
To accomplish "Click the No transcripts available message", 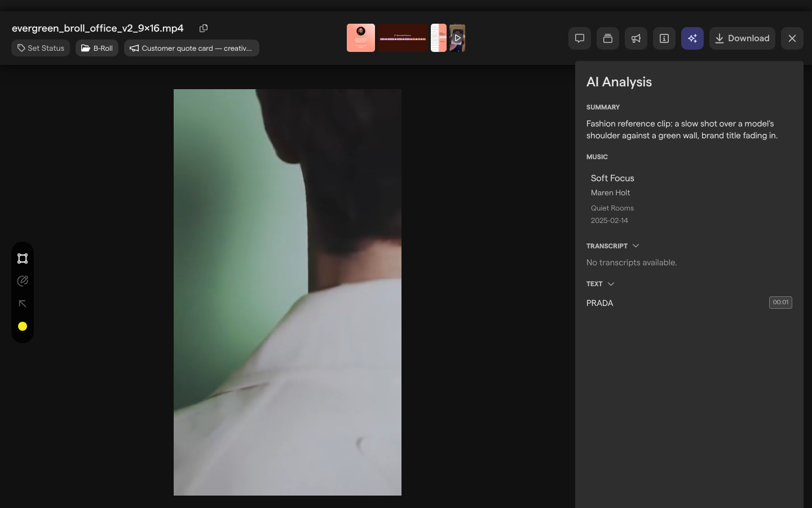I will tap(632, 262).
